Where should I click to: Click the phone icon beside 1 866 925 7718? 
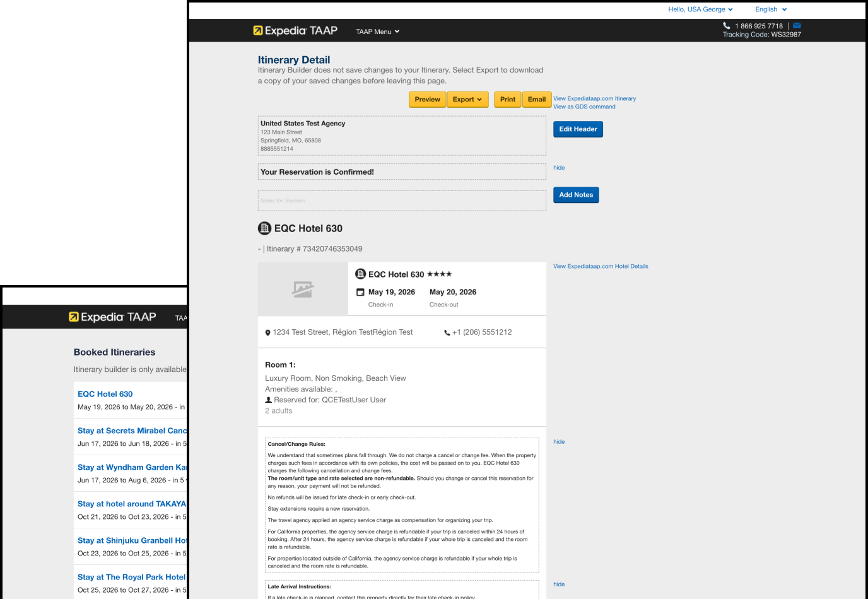(x=727, y=26)
